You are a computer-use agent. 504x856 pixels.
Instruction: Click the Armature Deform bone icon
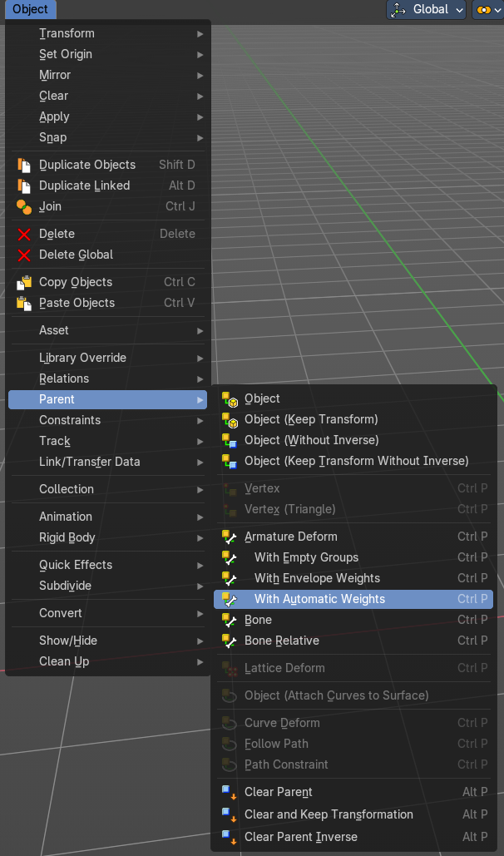230,537
